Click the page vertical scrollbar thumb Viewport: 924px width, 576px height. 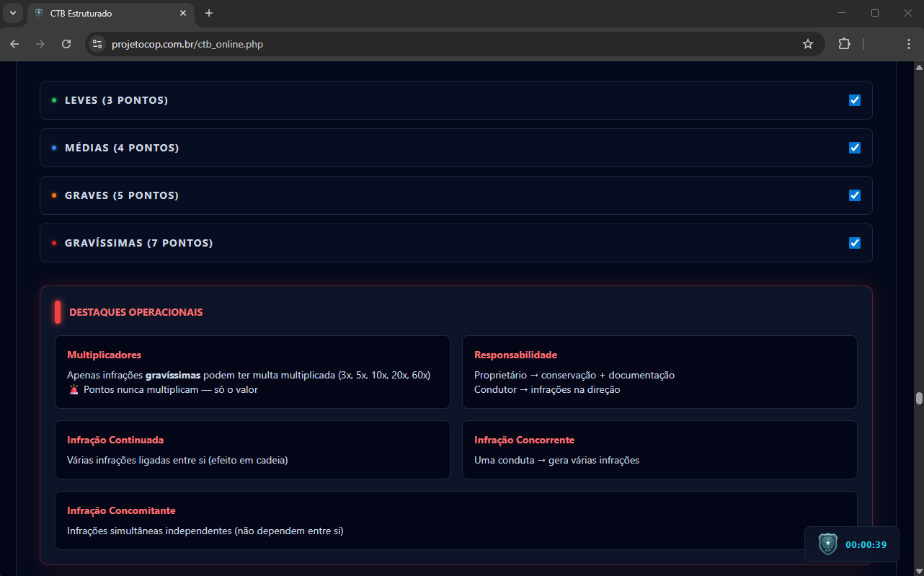[x=918, y=399]
